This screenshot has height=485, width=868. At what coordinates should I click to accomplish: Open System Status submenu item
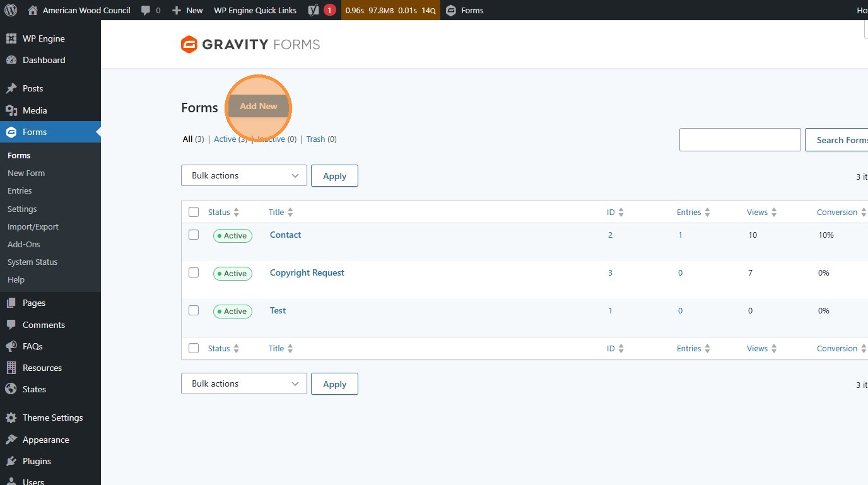coord(32,262)
